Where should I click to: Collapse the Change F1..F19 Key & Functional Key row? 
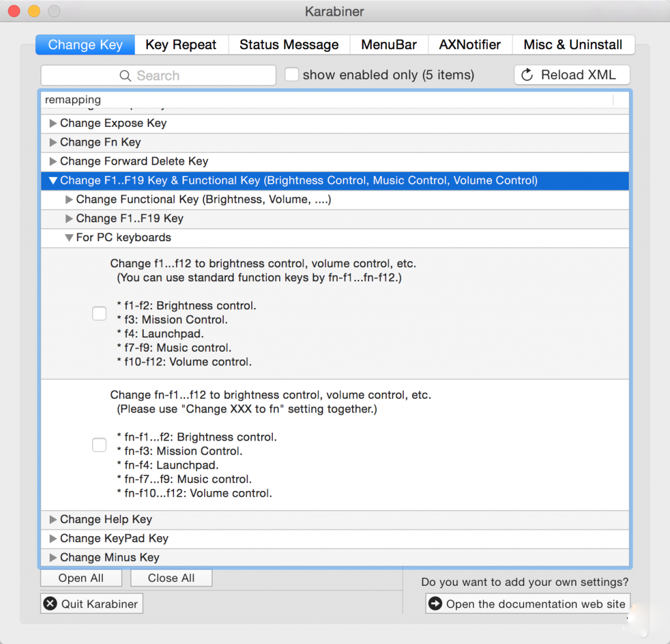coord(53,181)
